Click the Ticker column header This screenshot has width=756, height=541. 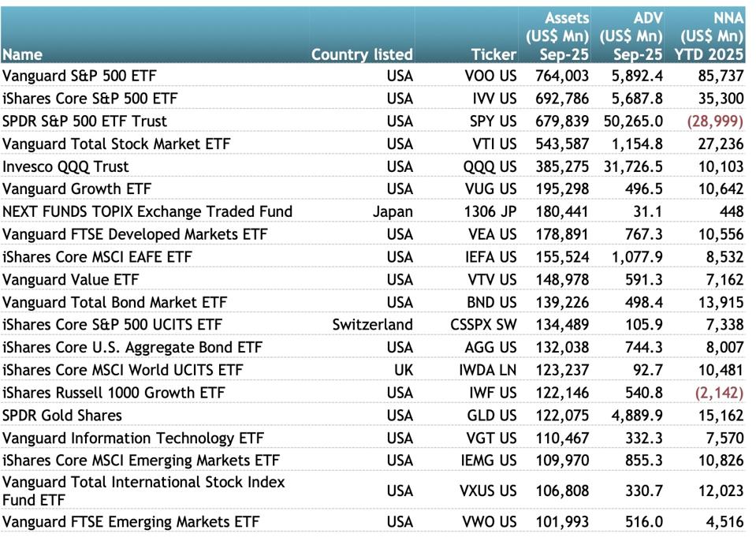coord(493,54)
